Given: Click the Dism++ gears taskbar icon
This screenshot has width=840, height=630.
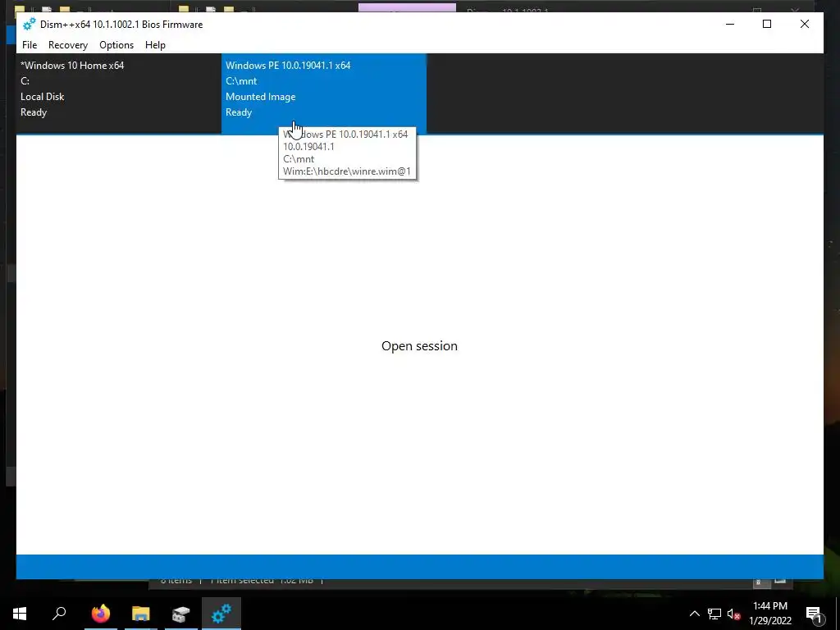Looking at the screenshot, I should click(221, 614).
